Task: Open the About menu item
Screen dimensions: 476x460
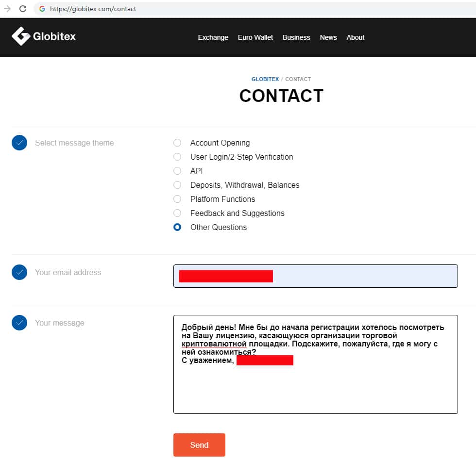Action: pyautogui.click(x=355, y=37)
